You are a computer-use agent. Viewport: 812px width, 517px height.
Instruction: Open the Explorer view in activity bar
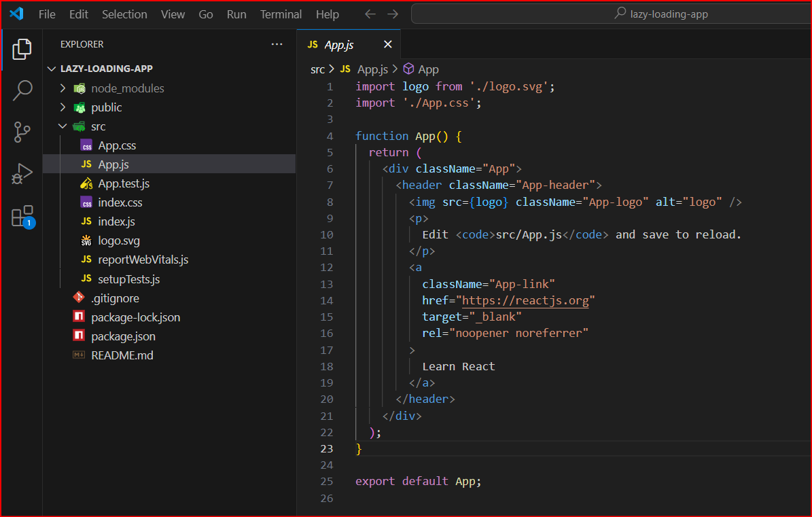(x=22, y=49)
